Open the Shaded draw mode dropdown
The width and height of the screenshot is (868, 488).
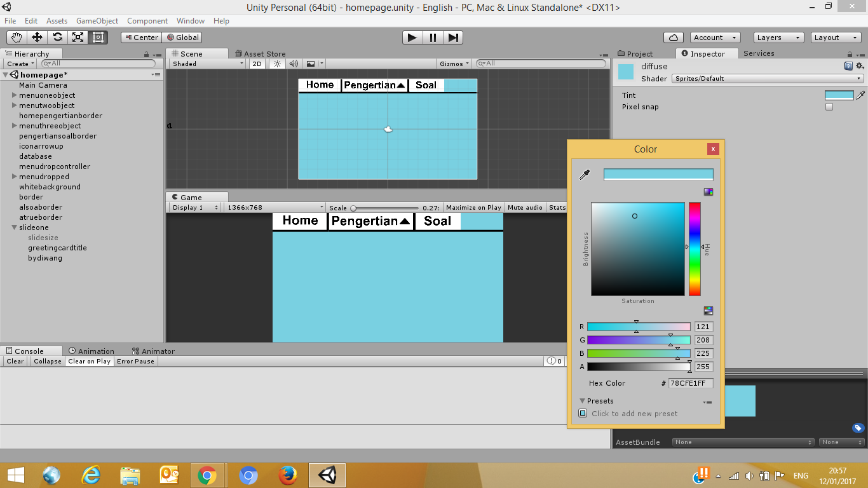pos(208,64)
